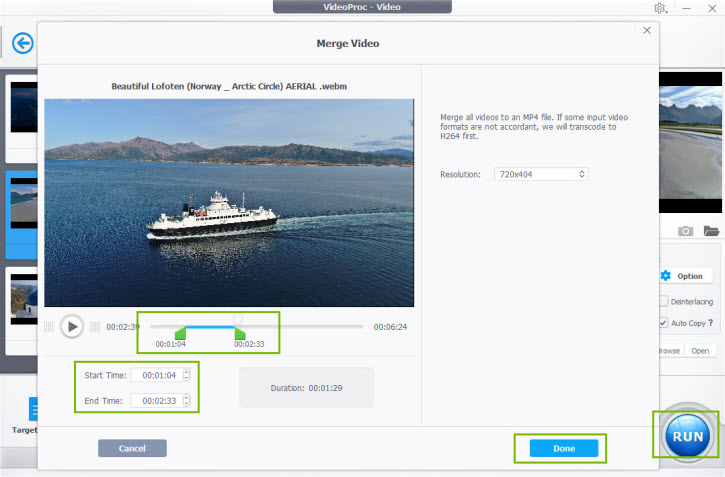Select the highlighted beach video thumbnail
725x477 pixels.
tap(24, 203)
